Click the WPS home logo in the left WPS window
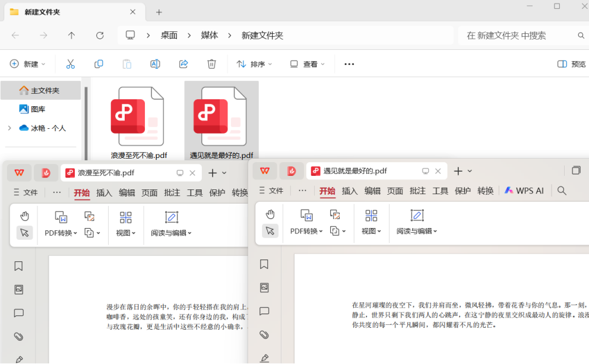589x364 pixels. point(19,173)
